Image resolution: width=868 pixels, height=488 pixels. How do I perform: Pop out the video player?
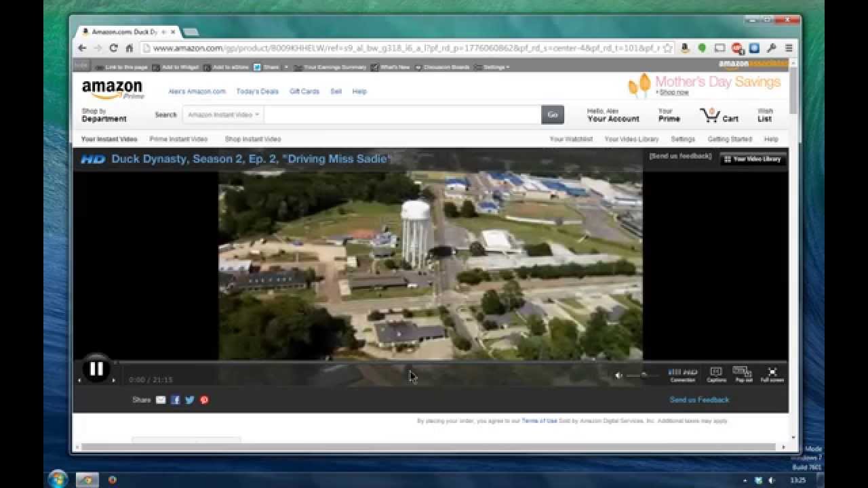743,375
